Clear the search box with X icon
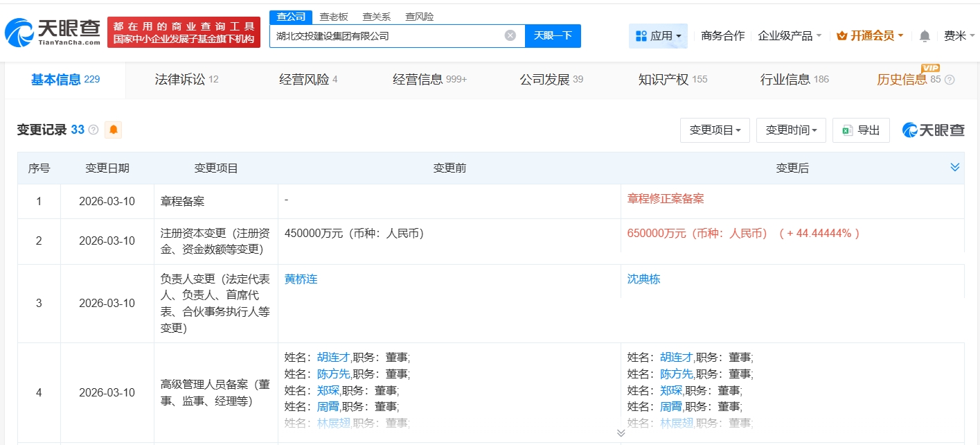The height and width of the screenshot is (445, 980). pos(510,35)
